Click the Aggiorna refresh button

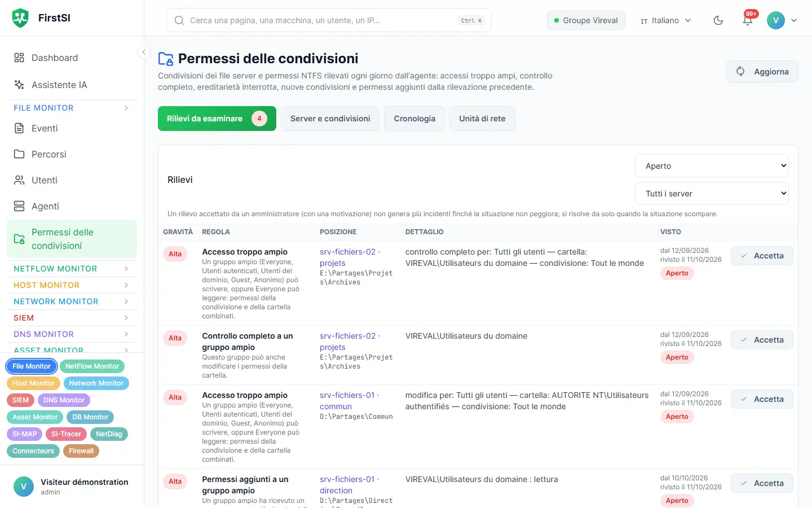click(x=762, y=72)
